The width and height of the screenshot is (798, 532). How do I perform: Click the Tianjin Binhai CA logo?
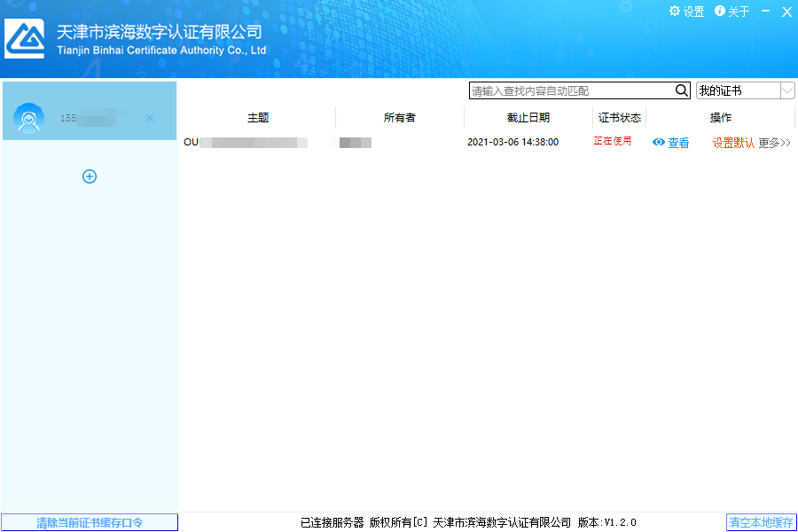[x=25, y=38]
